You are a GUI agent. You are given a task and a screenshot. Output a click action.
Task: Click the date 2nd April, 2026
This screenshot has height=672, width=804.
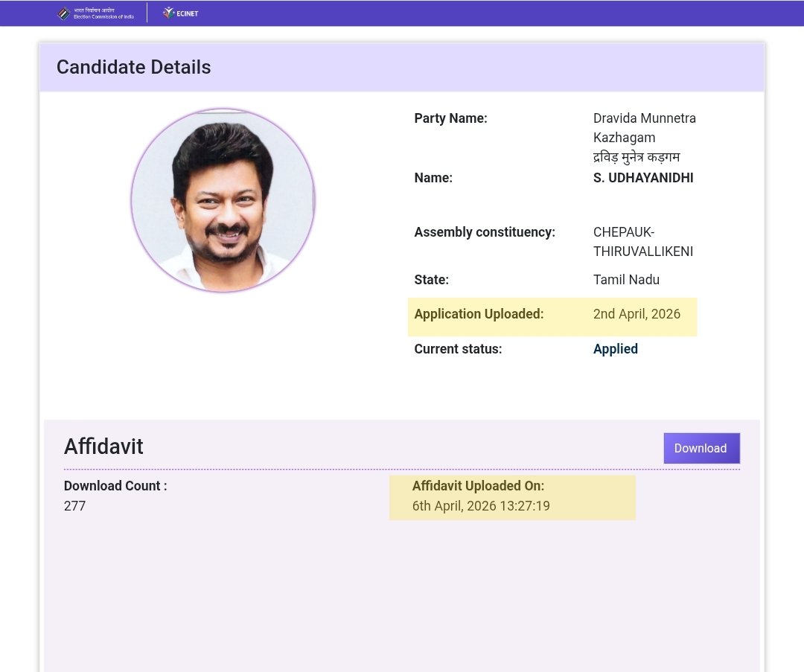[636, 313]
